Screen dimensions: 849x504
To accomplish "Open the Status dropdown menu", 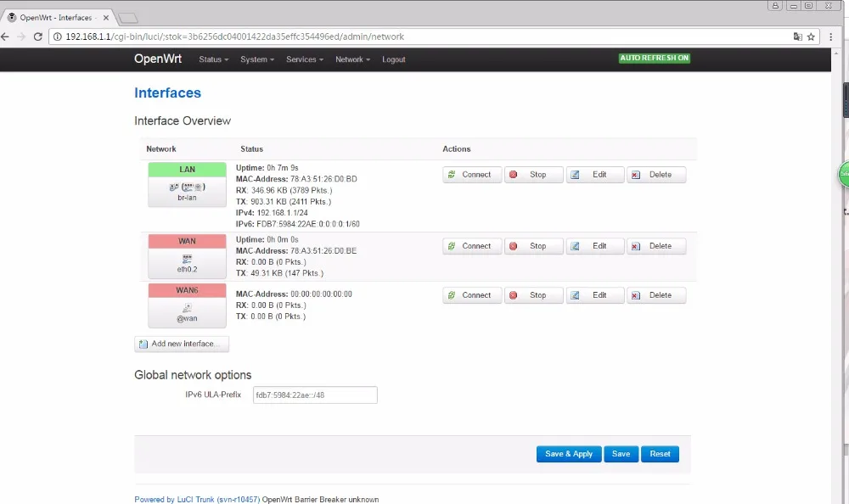I will pos(213,59).
